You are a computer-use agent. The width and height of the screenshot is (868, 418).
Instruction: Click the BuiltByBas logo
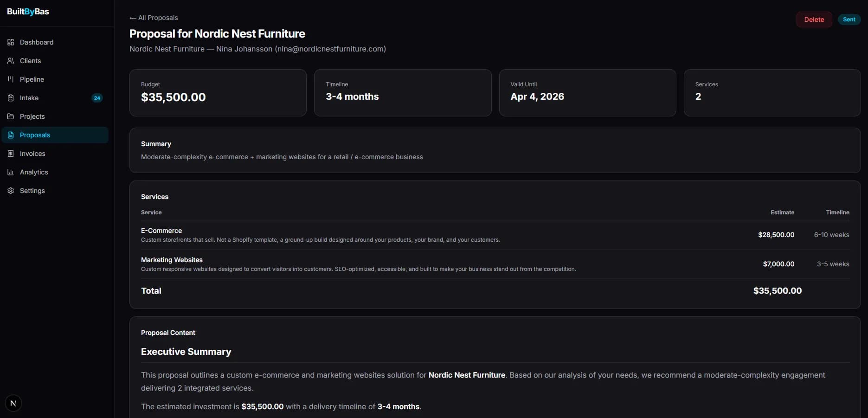click(28, 12)
